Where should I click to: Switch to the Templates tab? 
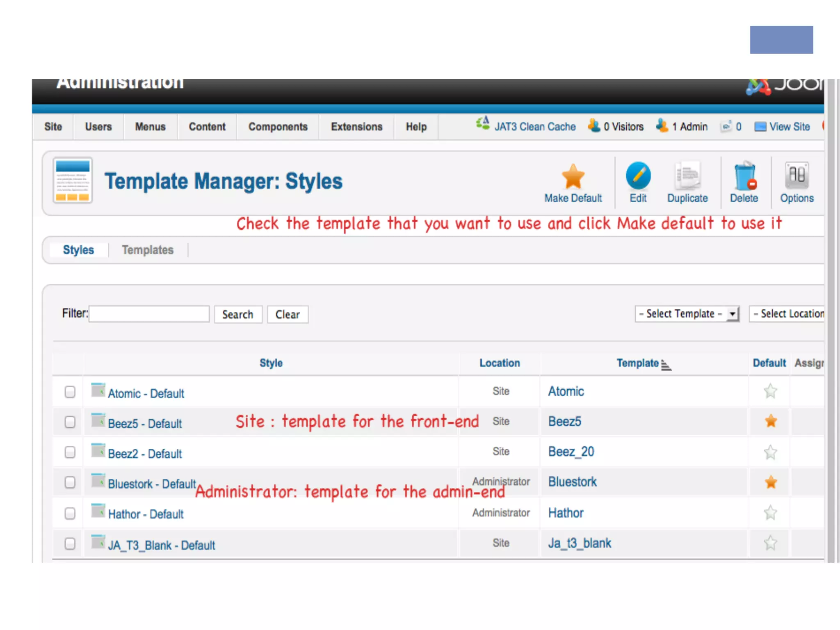(x=148, y=250)
